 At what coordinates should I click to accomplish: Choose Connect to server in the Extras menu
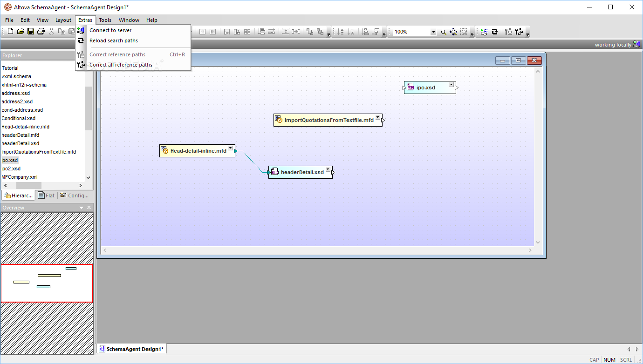point(133,30)
